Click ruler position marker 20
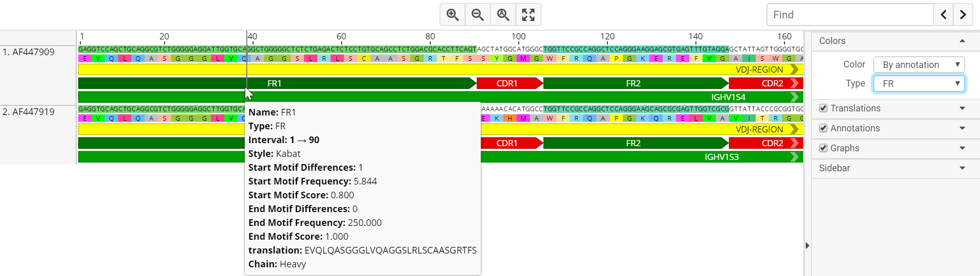Viewport: 980px width, 276px height. click(164, 36)
